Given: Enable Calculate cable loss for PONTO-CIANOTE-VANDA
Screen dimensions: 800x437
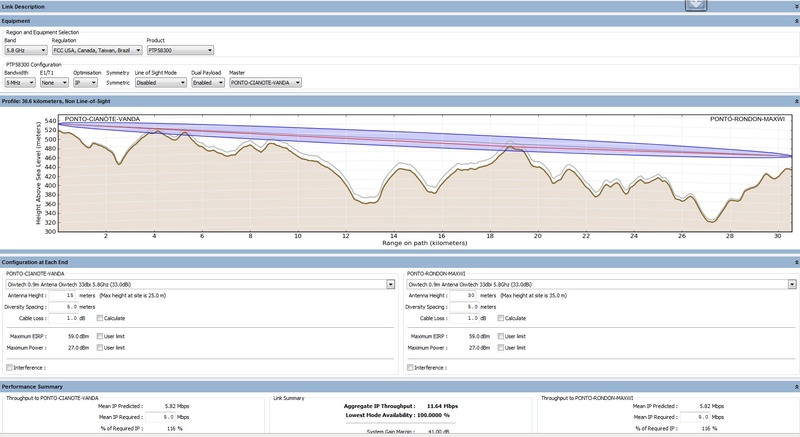Looking at the screenshot, I should 100,317.
